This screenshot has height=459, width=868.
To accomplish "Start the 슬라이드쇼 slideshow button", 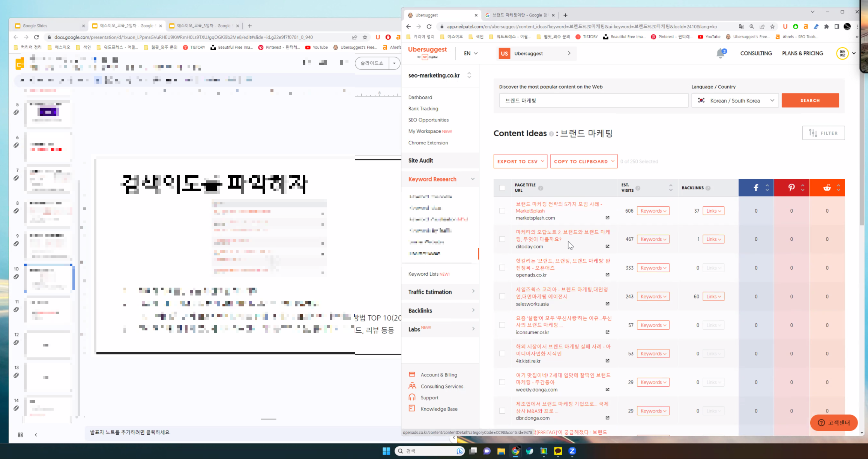I will click(x=372, y=63).
